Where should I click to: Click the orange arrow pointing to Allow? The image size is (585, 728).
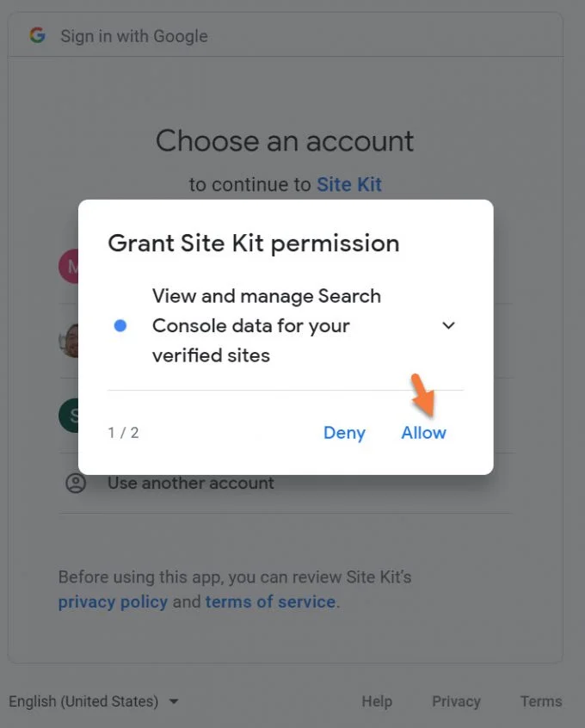click(423, 395)
